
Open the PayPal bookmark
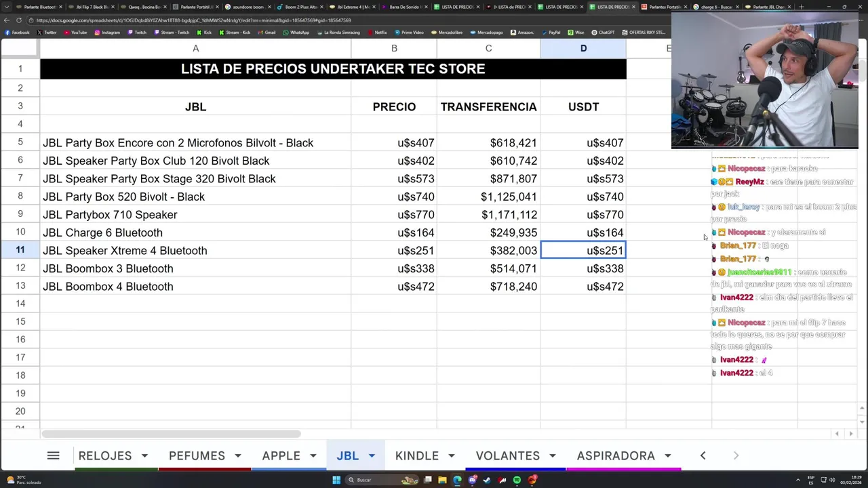pos(550,33)
